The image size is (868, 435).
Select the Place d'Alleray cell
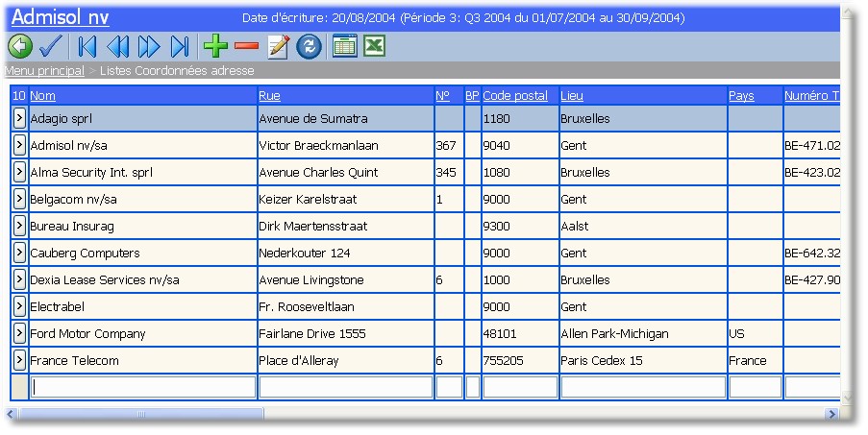click(346, 360)
